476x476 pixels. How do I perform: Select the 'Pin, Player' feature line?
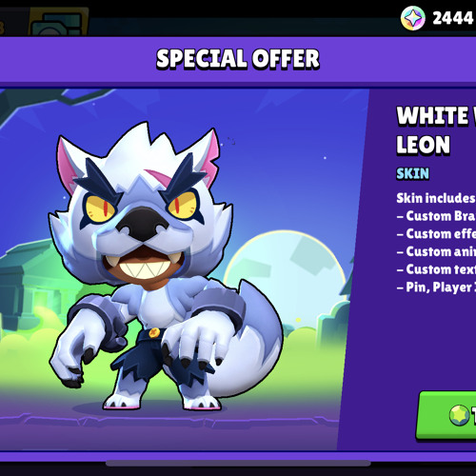(436, 288)
